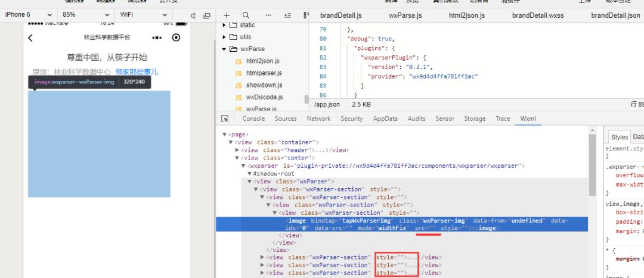Collapse the page node in the Wxml tree

click(225, 134)
